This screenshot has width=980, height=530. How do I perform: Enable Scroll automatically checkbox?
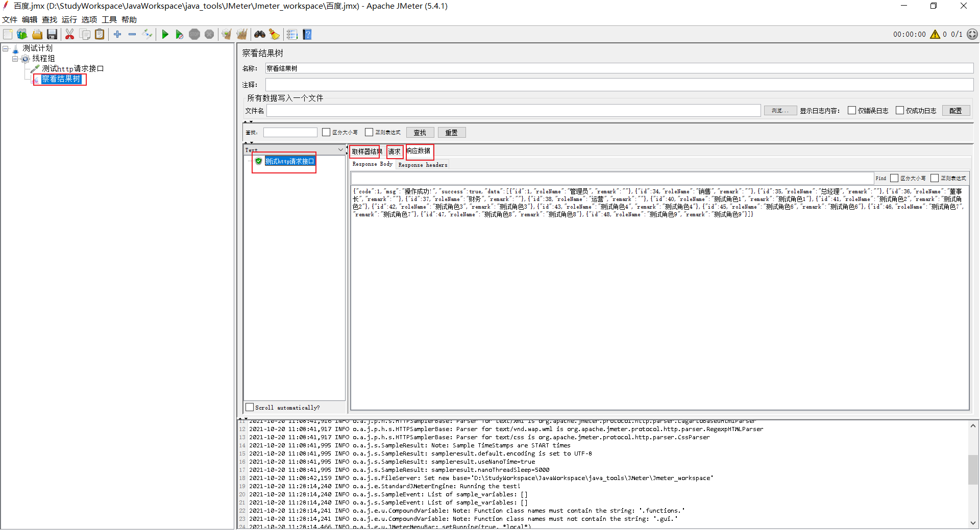pyautogui.click(x=250, y=407)
